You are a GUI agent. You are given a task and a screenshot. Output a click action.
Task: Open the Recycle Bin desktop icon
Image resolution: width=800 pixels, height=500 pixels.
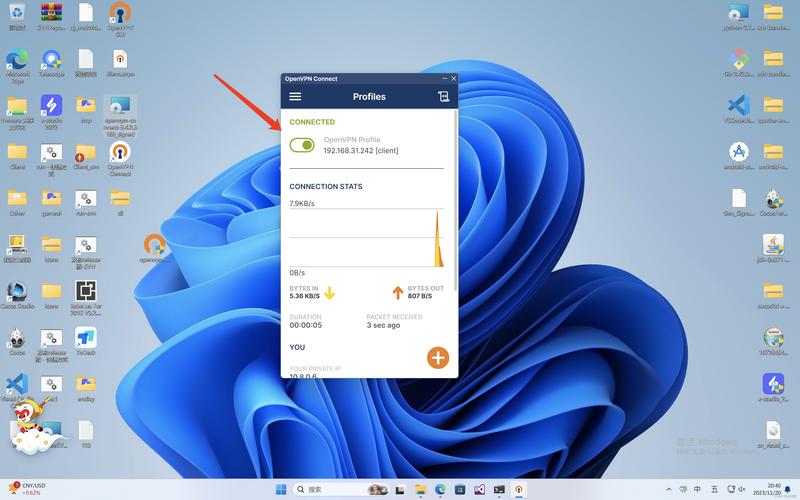17,16
